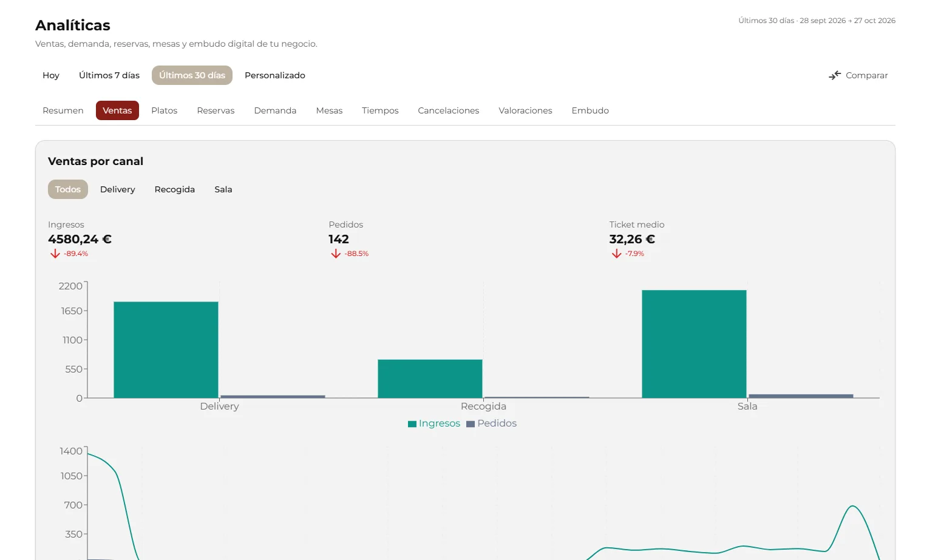Viewport: 938px width, 560px height.
Task: Click the Recogida Ingresos teal bar
Action: [x=430, y=379]
